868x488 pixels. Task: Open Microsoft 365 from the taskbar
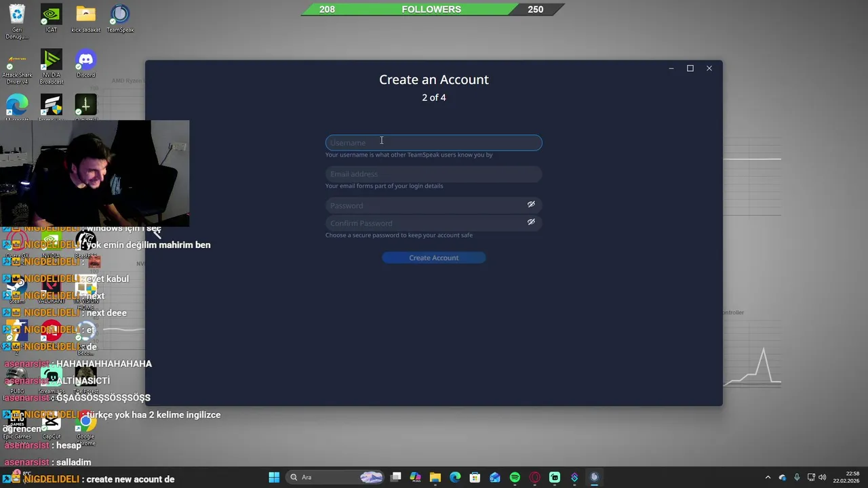coord(416,477)
